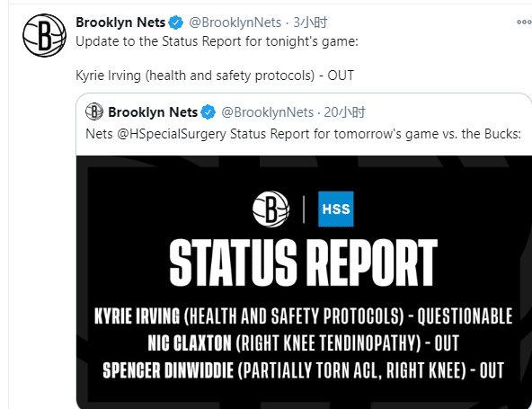Click the HSS blue logo in the image
This screenshot has width=532, height=409.
pyautogui.click(x=336, y=209)
